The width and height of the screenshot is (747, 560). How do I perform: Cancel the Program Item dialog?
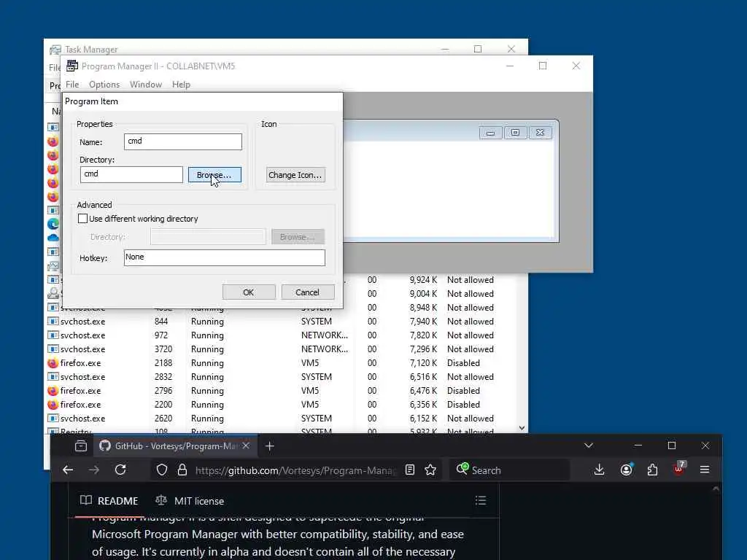307,292
